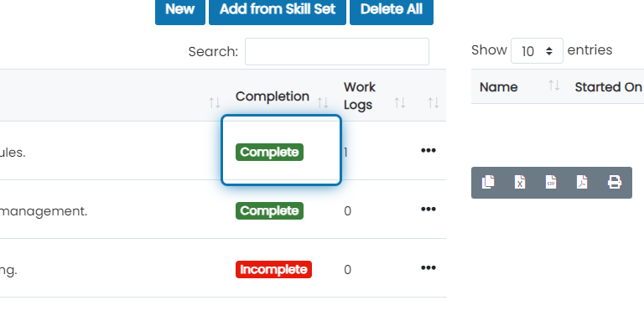This screenshot has width=644, height=316.
Task: Click the Started On column header
Action: coord(608,87)
